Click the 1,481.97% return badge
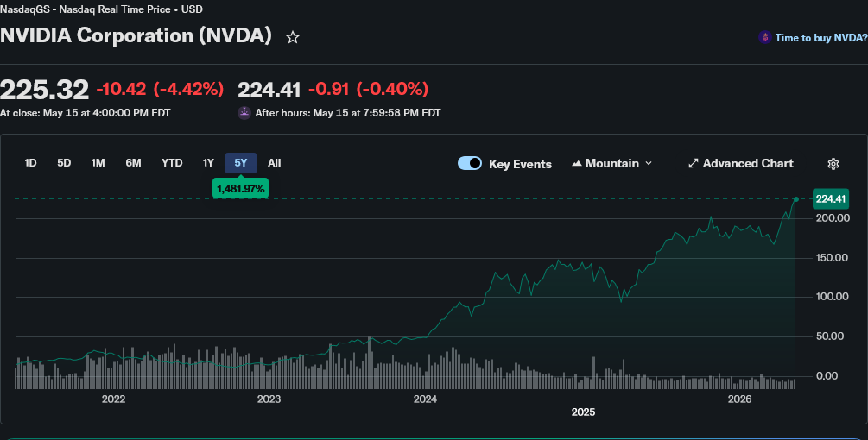This screenshot has height=440, width=868. coord(241,188)
